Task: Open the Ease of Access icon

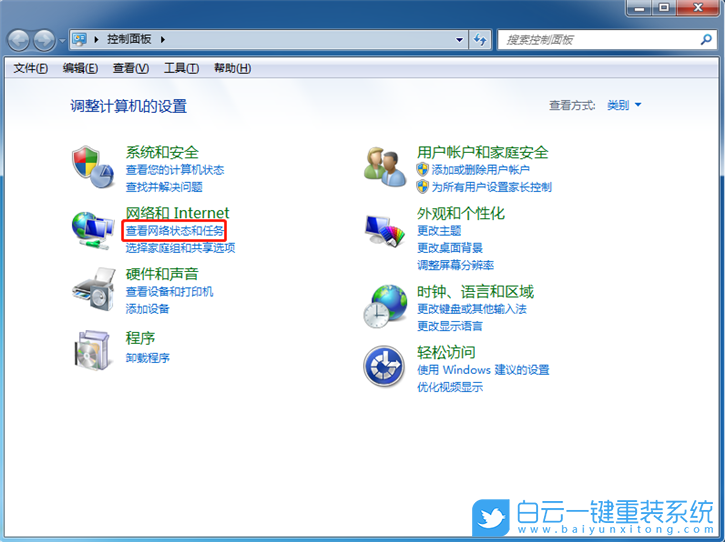Action: (385, 367)
